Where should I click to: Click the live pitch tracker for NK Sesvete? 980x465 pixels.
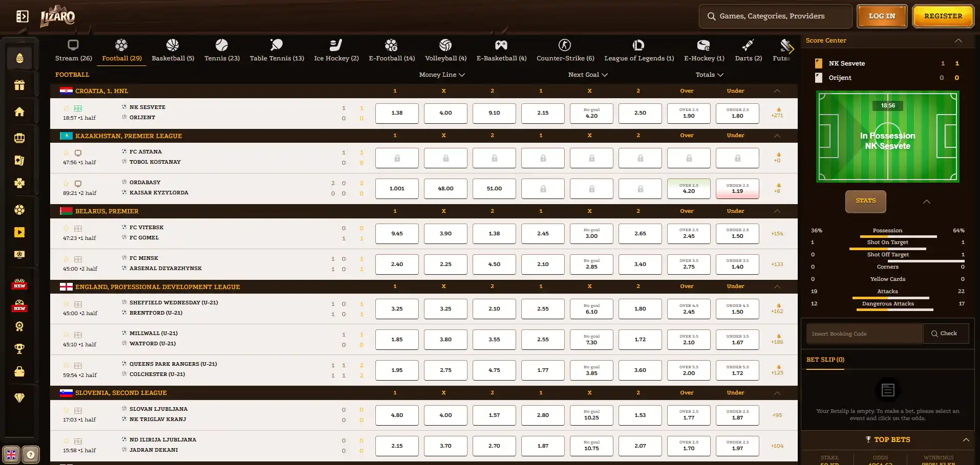tap(888, 137)
